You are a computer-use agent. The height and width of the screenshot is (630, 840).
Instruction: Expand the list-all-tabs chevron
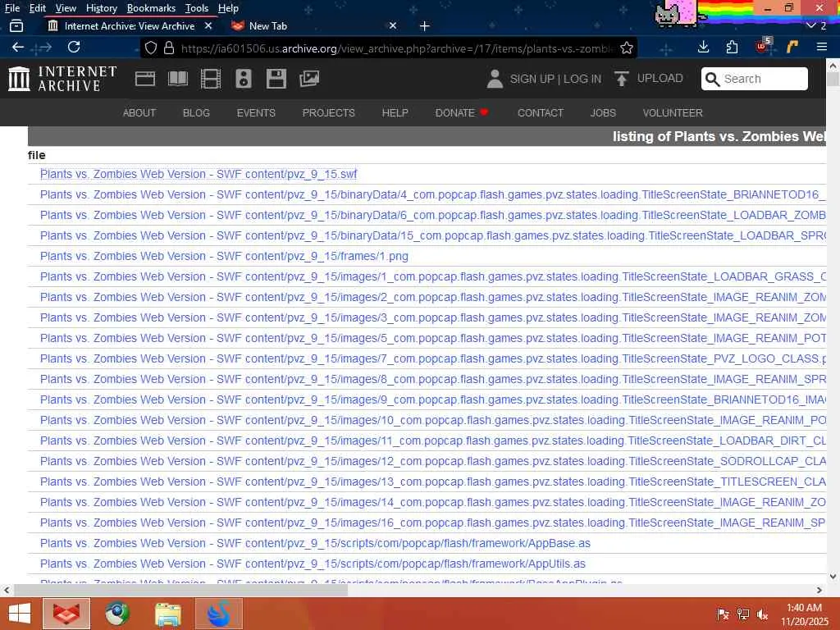pyautogui.click(x=811, y=25)
